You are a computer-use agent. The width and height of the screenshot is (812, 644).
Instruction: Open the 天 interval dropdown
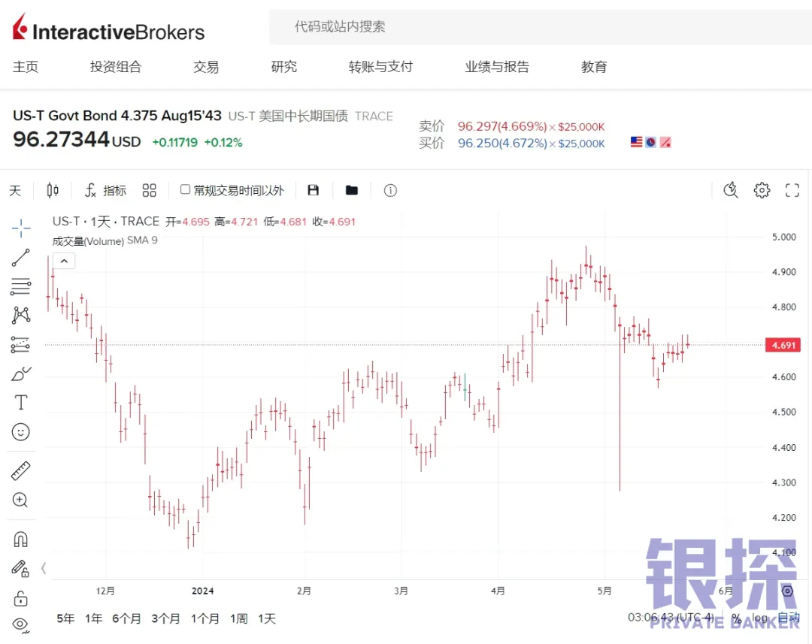pos(16,191)
